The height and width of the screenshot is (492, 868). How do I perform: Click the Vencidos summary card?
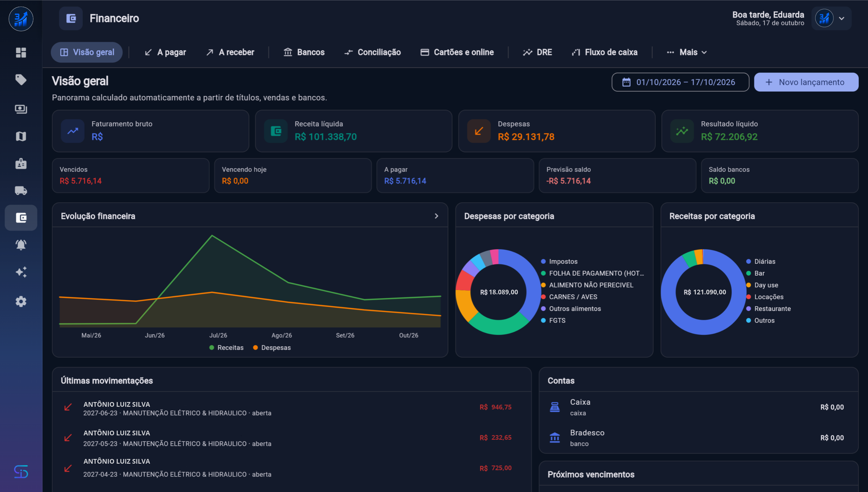[x=130, y=176]
